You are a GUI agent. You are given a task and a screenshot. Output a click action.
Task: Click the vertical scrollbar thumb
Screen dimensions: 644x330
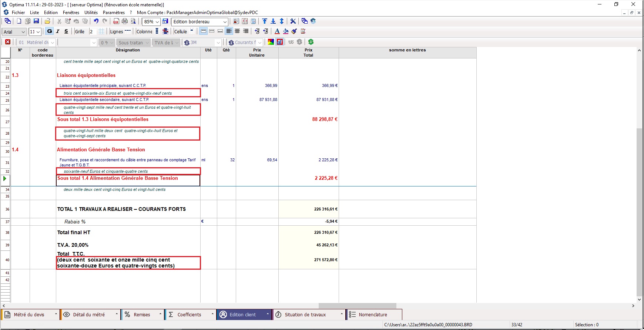click(x=639, y=212)
